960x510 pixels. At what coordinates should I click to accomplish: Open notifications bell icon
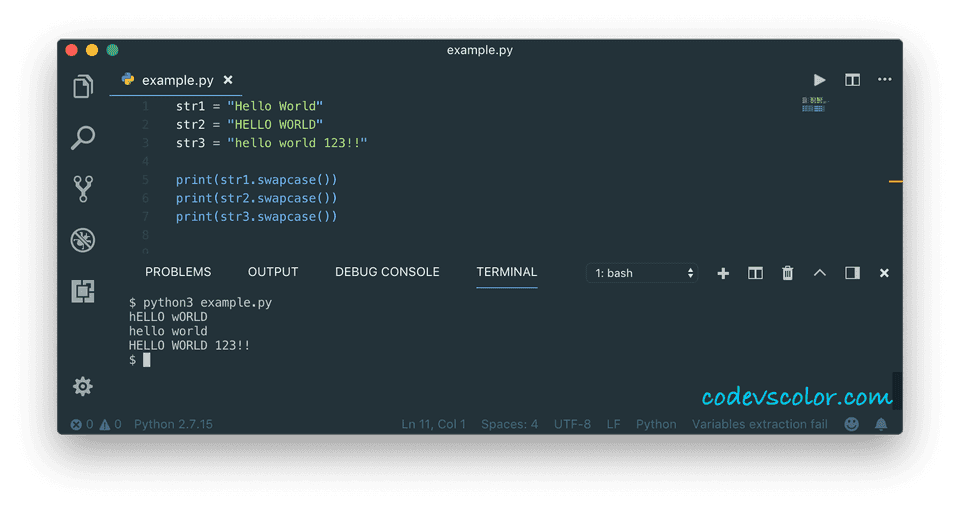(x=881, y=424)
